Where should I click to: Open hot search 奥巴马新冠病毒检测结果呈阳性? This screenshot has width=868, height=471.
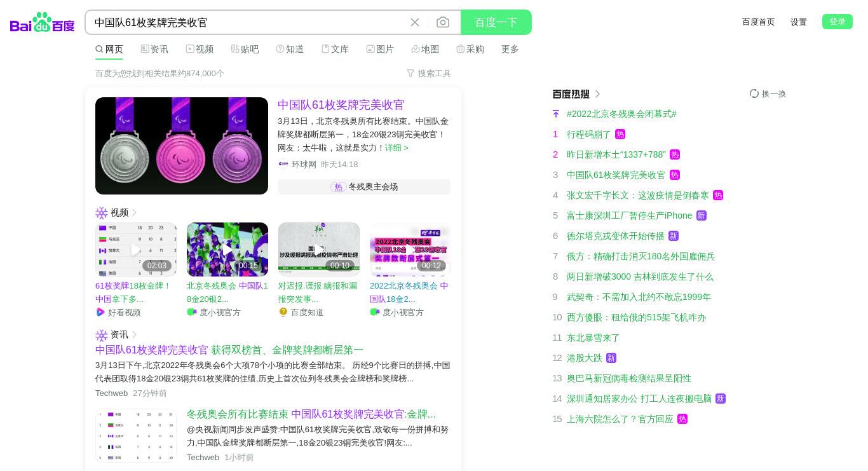(629, 378)
